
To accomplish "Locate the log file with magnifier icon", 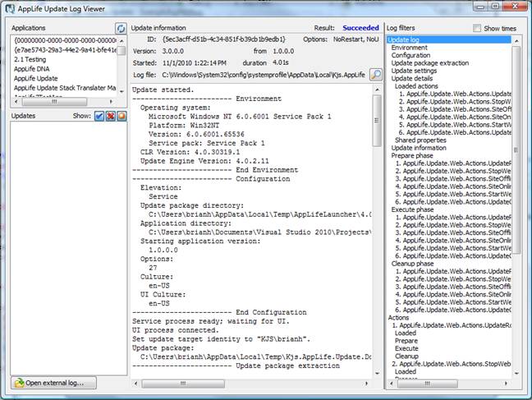I will point(375,75).
